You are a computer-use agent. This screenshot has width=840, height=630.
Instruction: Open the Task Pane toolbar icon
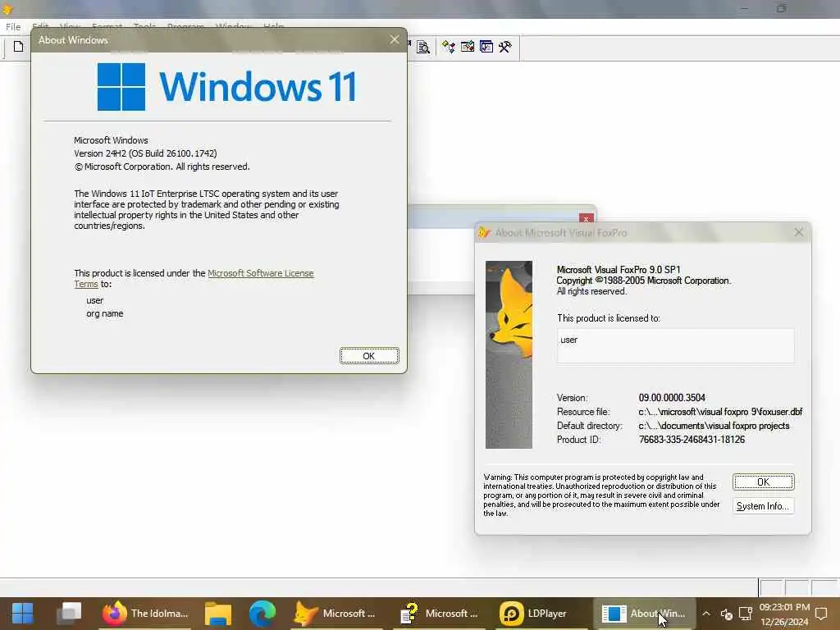486,47
